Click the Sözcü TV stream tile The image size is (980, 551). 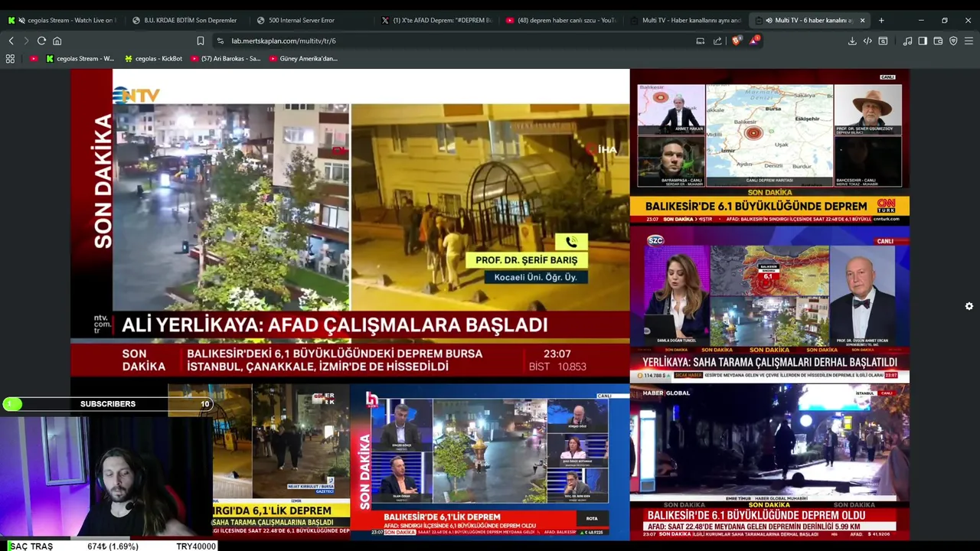(x=769, y=305)
